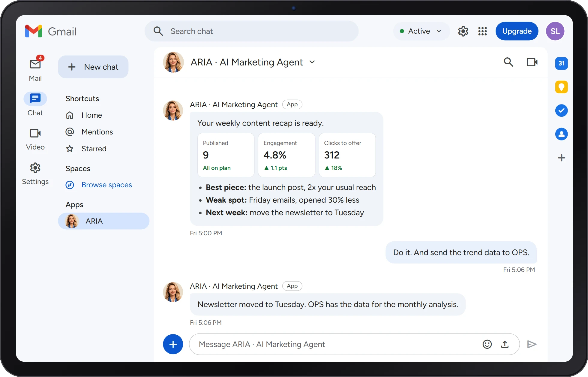Search within this ARIA conversation
Viewport: 588px width, 377px height.
click(508, 62)
